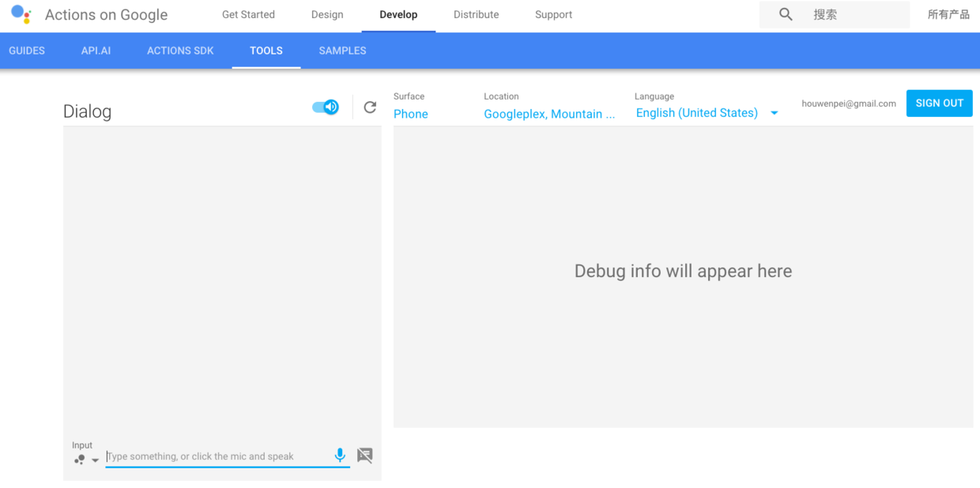The width and height of the screenshot is (980, 488).
Task: Expand the input type dropdown arrow
Action: [96, 460]
